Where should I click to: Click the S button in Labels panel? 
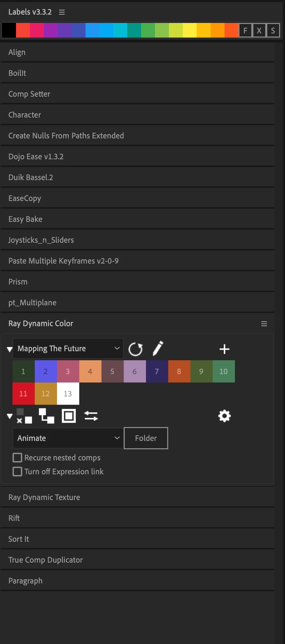(x=273, y=31)
